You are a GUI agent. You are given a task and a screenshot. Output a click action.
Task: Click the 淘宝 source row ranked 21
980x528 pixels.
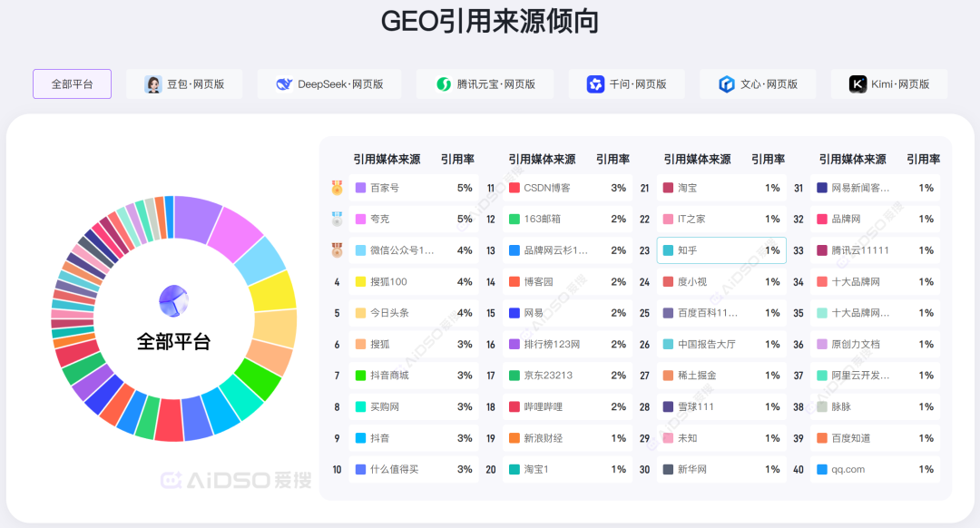pyautogui.click(x=721, y=188)
